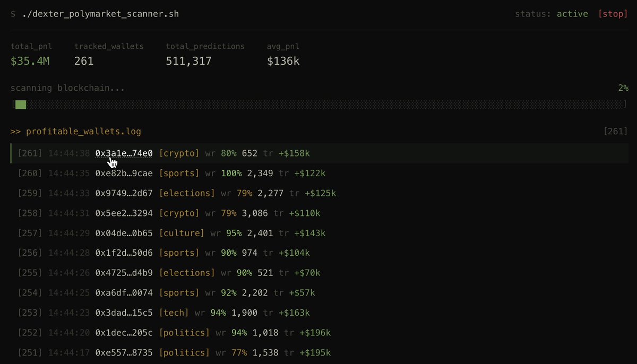Click the +$196k profit value

click(315, 333)
